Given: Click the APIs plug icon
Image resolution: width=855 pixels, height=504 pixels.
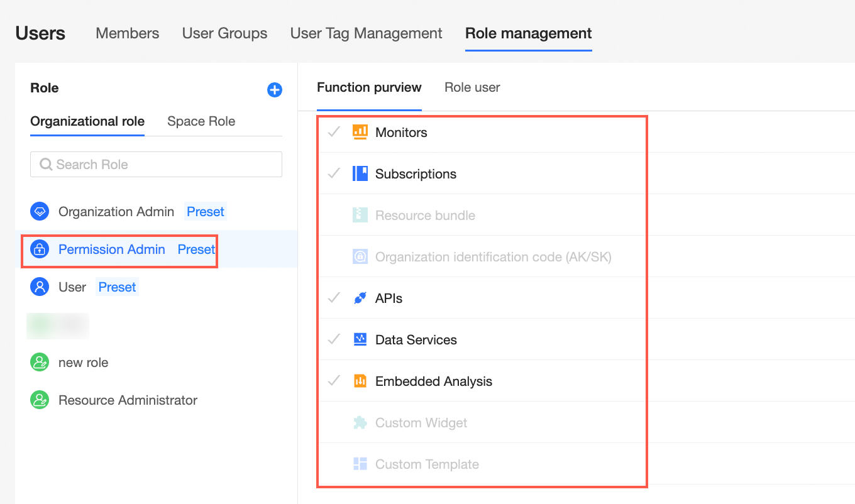Looking at the screenshot, I should pos(360,299).
